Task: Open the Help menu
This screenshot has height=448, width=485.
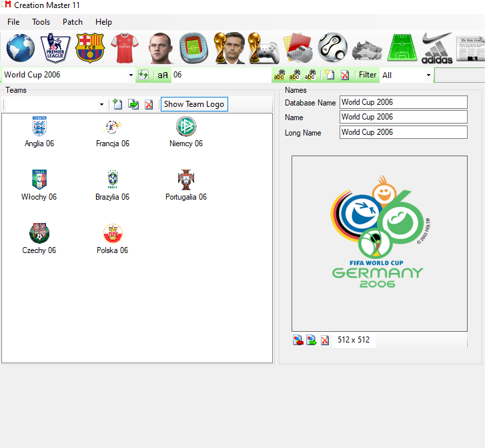Action: click(103, 22)
